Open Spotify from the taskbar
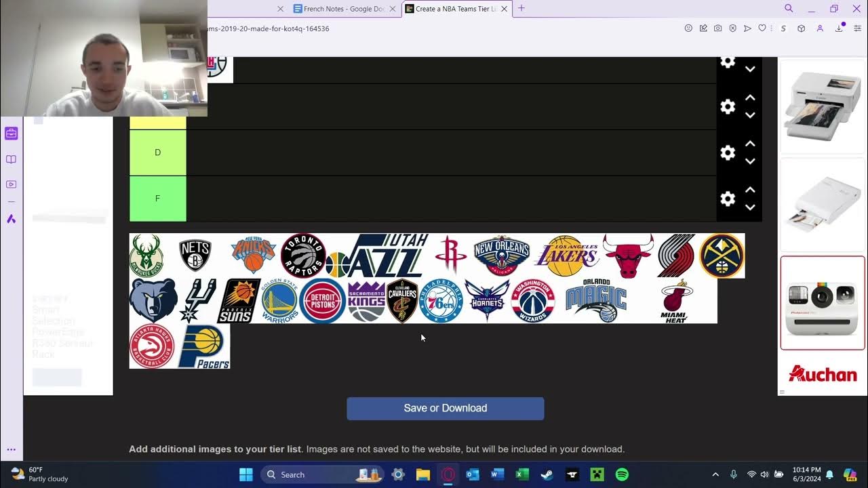Screen dimensions: 868x488 point(622,474)
